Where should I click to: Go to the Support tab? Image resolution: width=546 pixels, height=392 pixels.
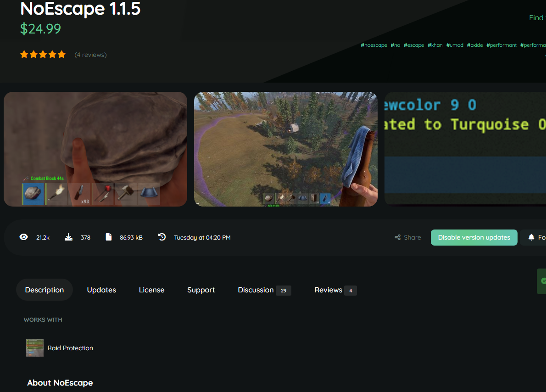pyautogui.click(x=201, y=290)
